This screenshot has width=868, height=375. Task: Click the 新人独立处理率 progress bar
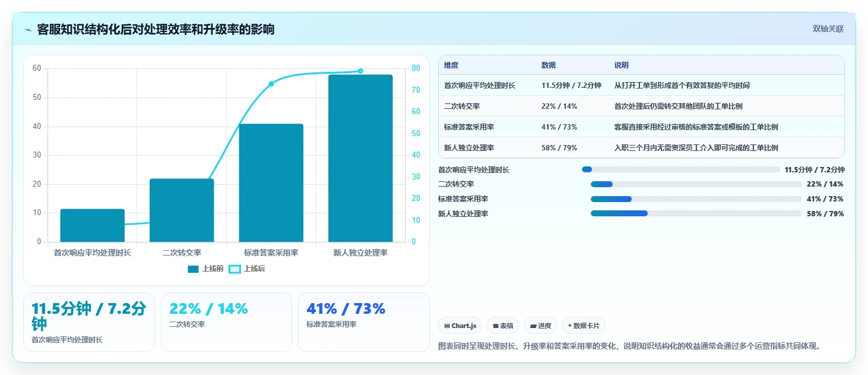pos(696,213)
